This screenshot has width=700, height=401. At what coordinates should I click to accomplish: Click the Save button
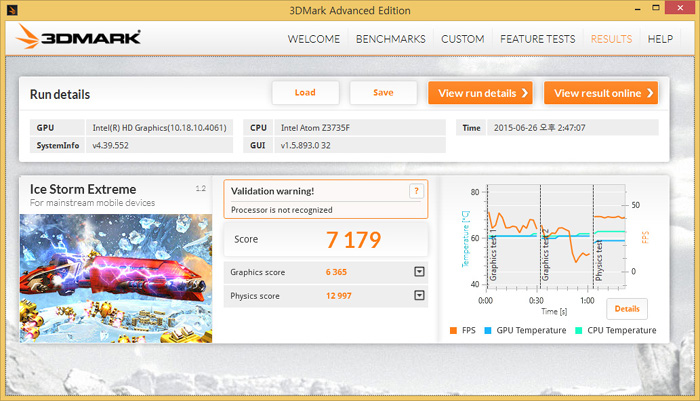point(383,92)
